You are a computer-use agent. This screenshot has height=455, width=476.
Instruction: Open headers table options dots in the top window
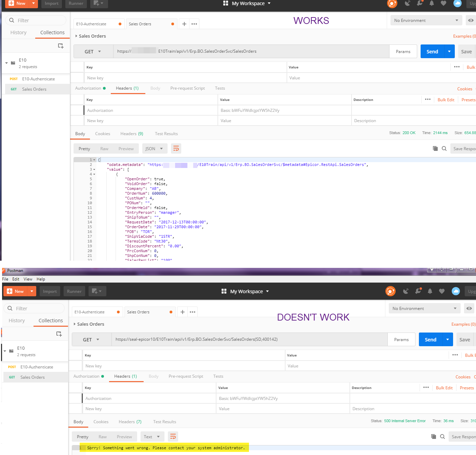tap(428, 99)
